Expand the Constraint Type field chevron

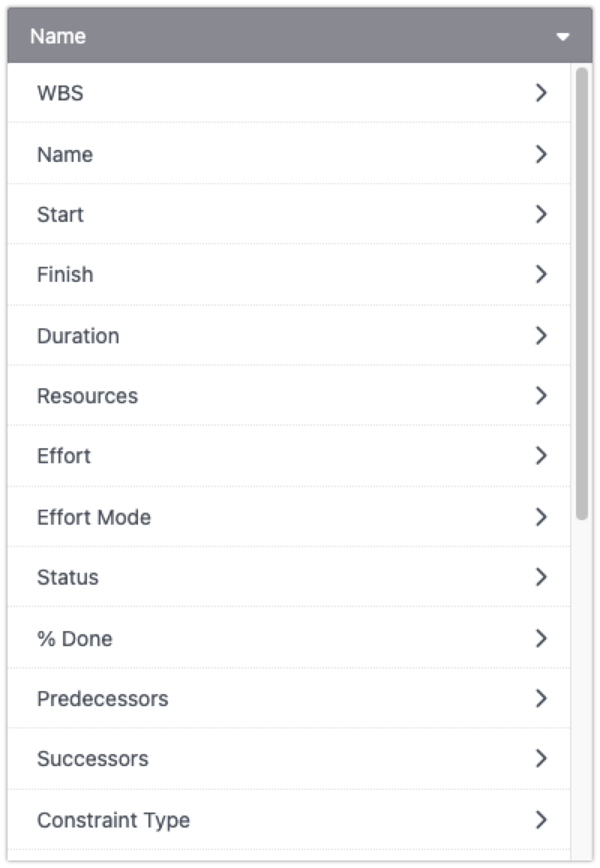(541, 820)
